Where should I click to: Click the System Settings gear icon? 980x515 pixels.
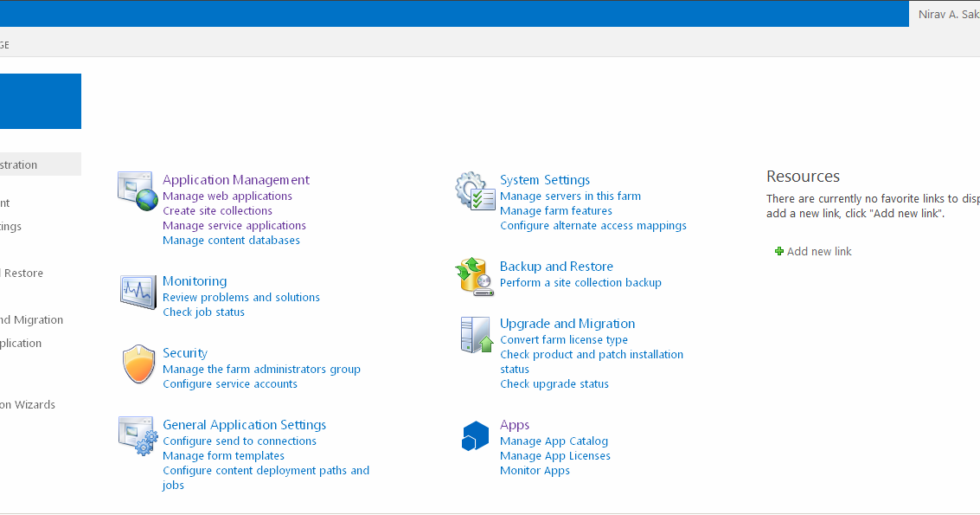[472, 189]
